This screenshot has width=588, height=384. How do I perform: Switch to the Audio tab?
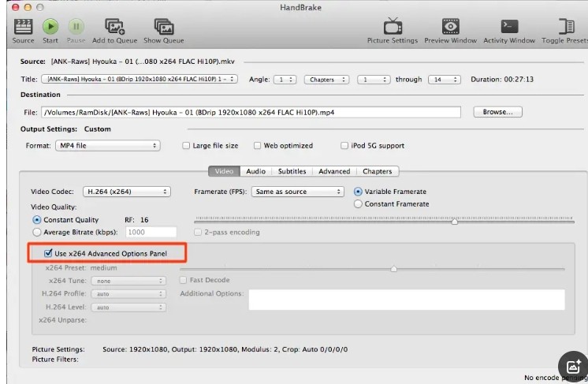[x=255, y=171]
